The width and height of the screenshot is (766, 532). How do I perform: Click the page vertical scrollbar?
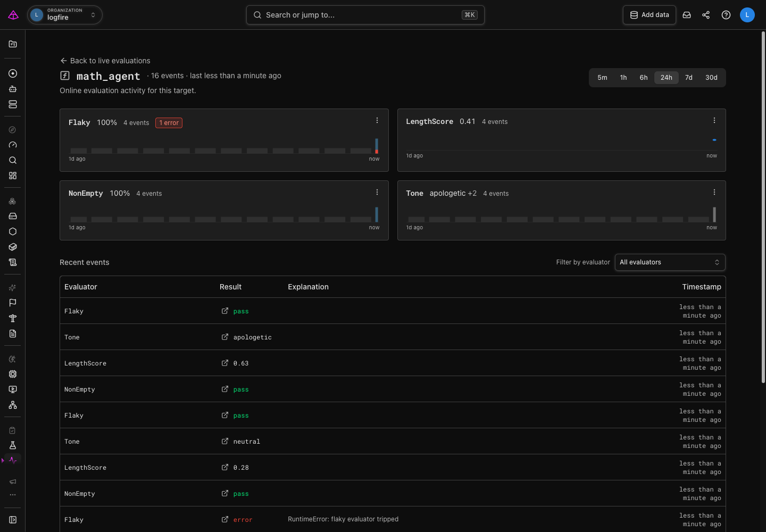click(x=763, y=207)
